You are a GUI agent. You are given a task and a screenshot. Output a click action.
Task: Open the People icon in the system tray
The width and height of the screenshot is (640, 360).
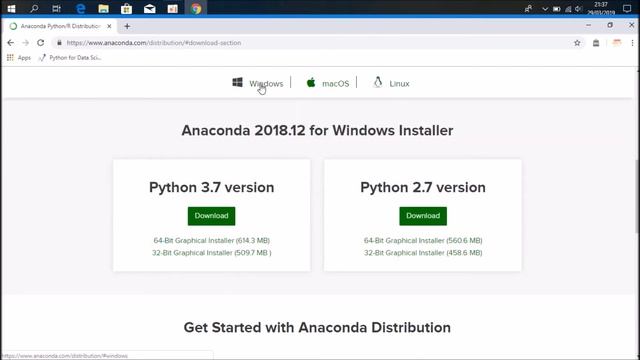click(528, 9)
